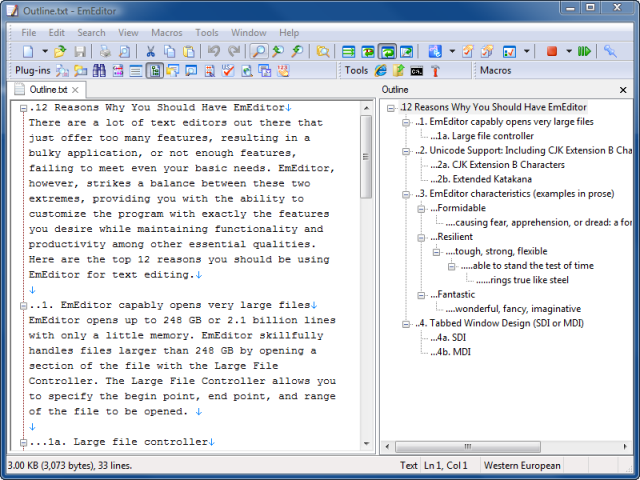Viewport: 640px width, 480px height.
Task: Open the Search menu
Action: point(91,33)
